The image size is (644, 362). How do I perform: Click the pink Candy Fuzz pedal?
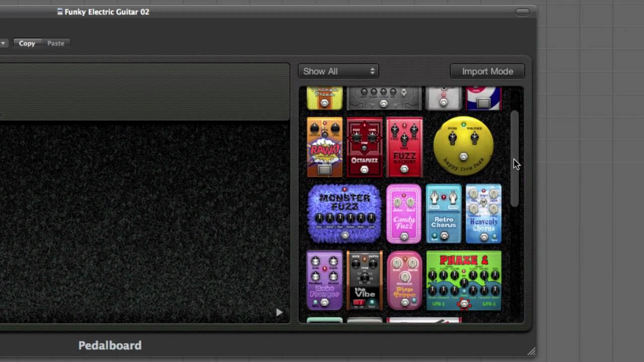coord(404,214)
